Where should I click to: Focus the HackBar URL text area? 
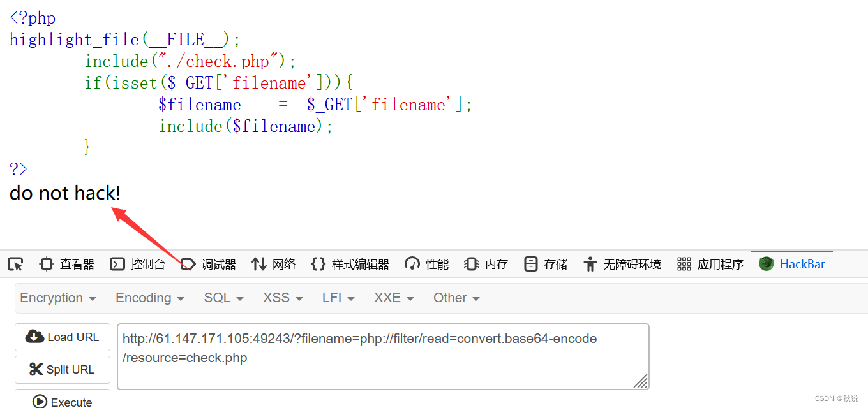383,356
